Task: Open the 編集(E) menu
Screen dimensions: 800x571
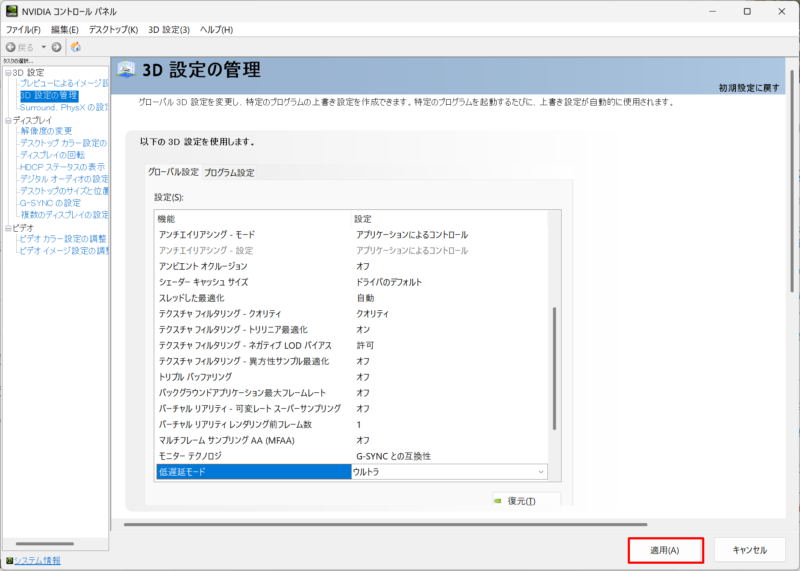Action: [65, 30]
